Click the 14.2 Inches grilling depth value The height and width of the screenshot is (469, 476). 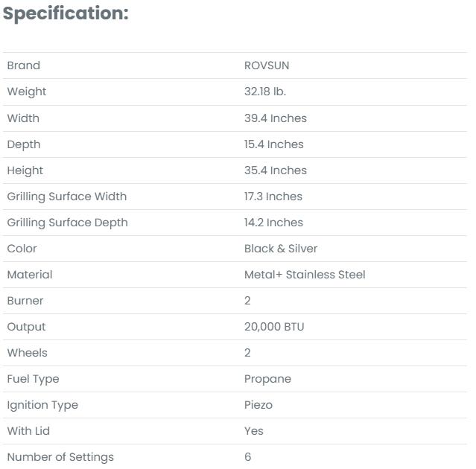[x=273, y=222]
